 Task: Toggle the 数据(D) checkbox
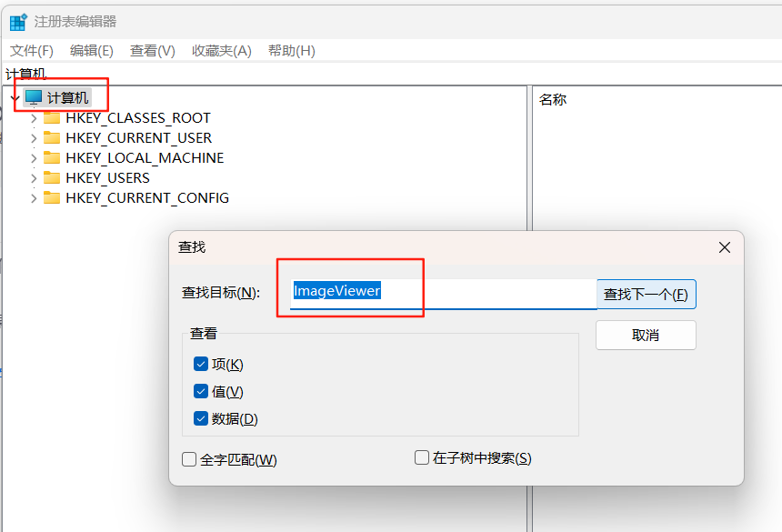click(x=200, y=418)
